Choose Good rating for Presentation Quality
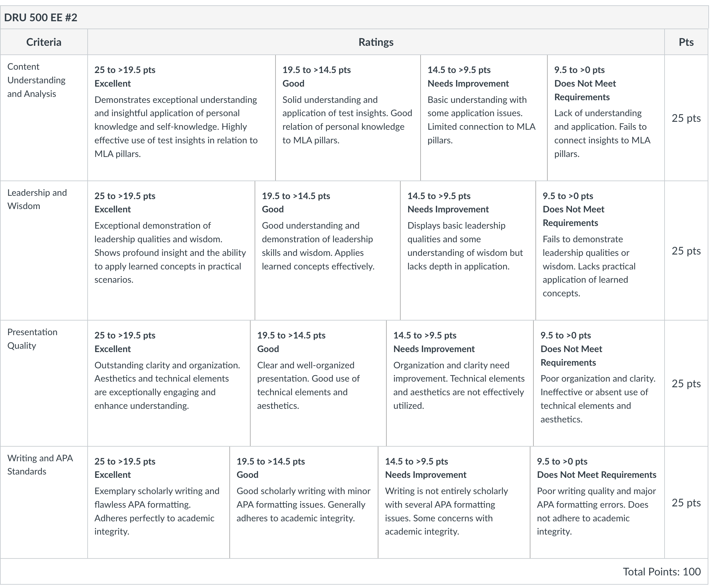This screenshot has height=588, width=713. [318, 383]
